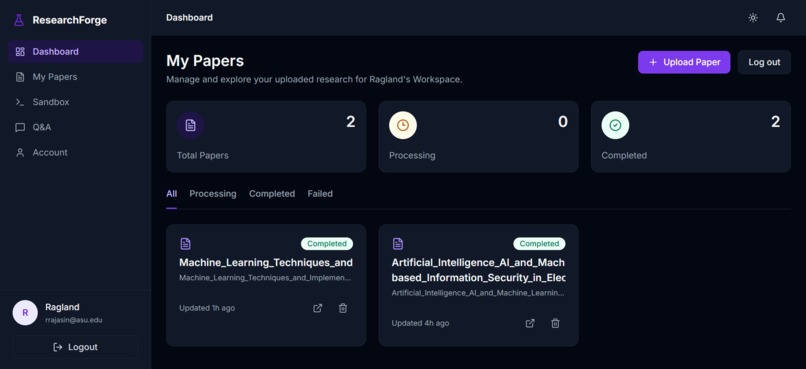
Task: Click Completed badge on Artificial_Intelligence card
Action: pos(539,244)
